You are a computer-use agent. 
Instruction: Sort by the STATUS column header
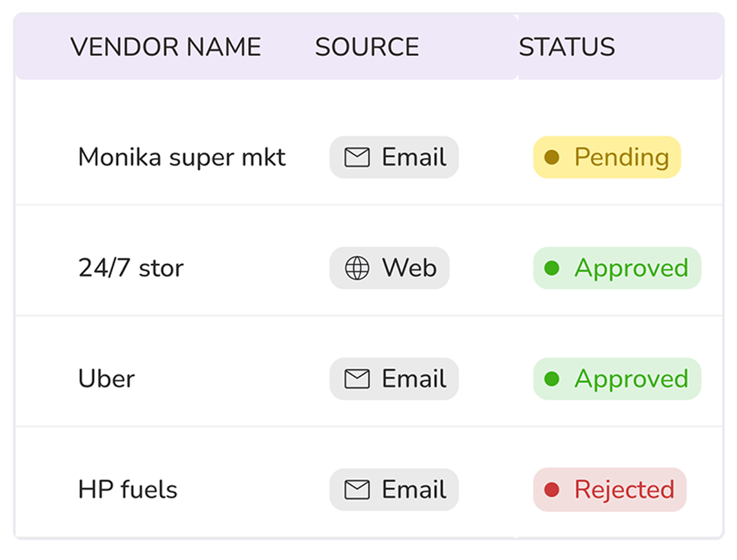[x=567, y=47]
